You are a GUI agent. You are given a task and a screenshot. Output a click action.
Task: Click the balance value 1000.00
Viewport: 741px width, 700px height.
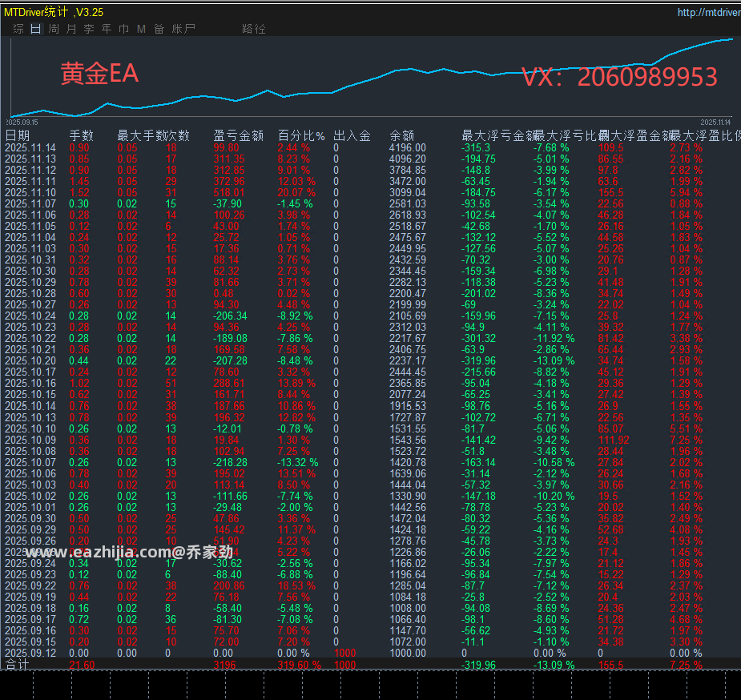coord(408,654)
